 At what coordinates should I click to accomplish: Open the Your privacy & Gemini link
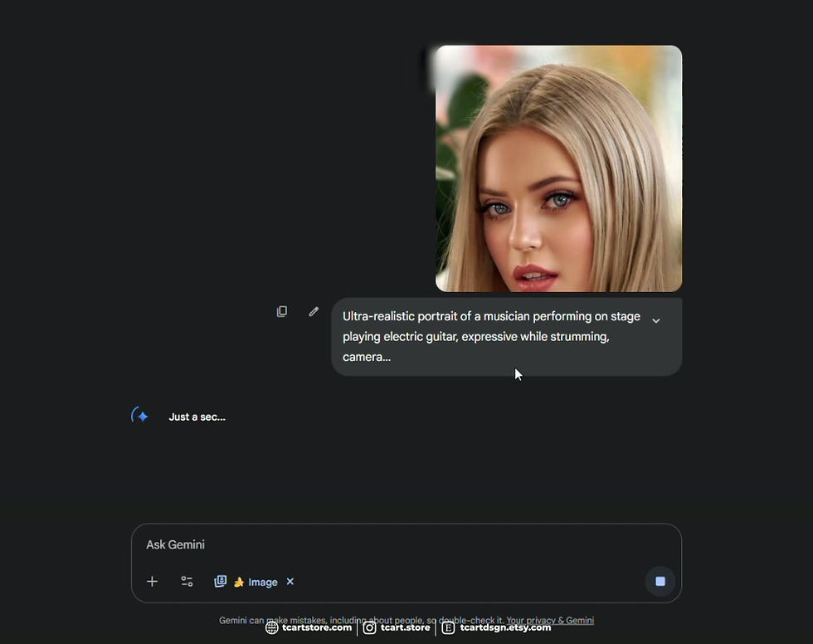coord(550,620)
